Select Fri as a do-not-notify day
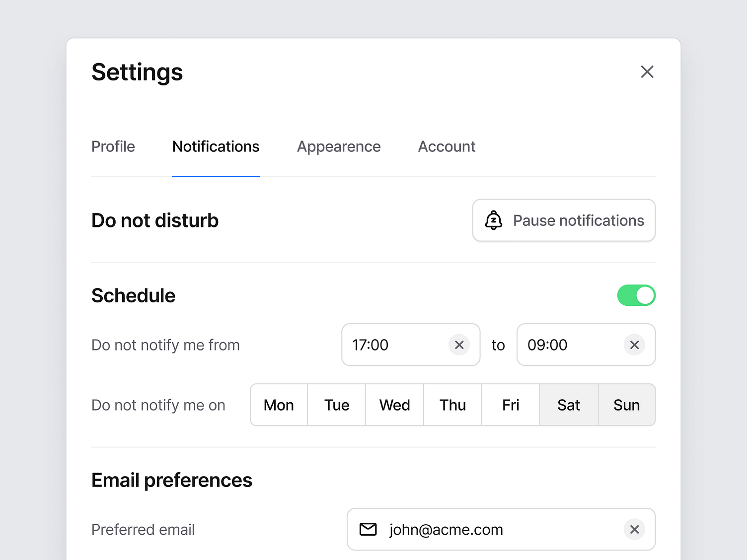The height and width of the screenshot is (560, 747). [x=511, y=405]
